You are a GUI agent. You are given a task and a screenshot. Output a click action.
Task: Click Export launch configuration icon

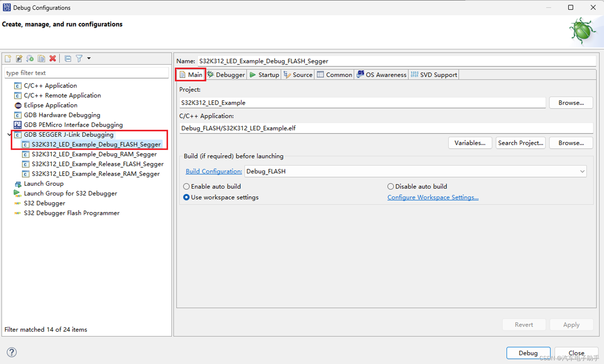(x=30, y=58)
